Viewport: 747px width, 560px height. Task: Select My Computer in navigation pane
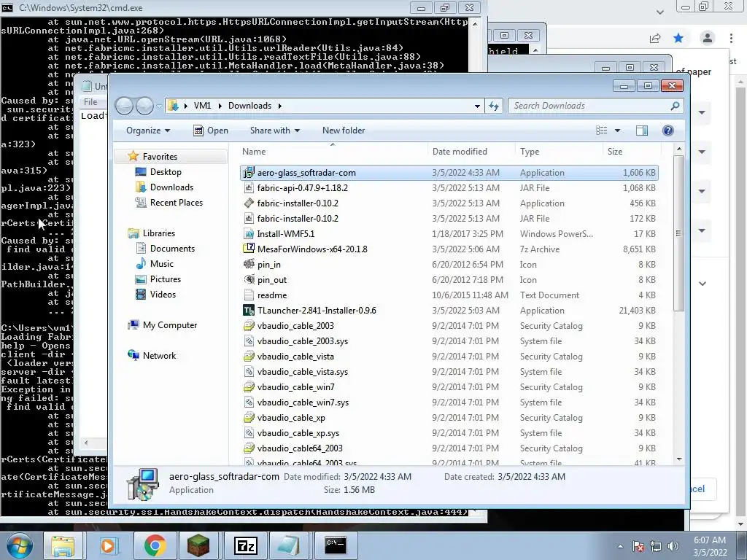169,324
